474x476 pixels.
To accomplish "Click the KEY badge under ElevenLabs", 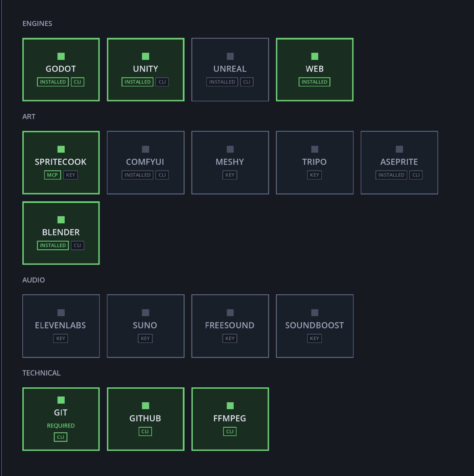I will (x=61, y=338).
